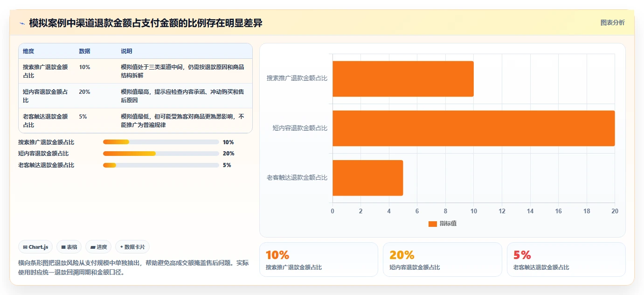
Task: Click the 短内容退款金额占比 progress bar
Action: tap(161, 154)
